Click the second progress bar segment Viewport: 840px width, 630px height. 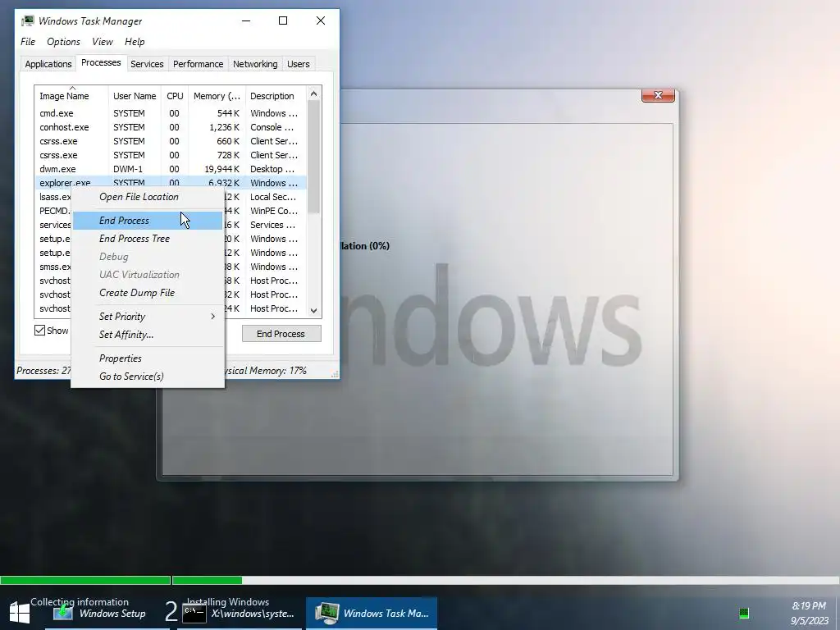pyautogui.click(x=208, y=580)
